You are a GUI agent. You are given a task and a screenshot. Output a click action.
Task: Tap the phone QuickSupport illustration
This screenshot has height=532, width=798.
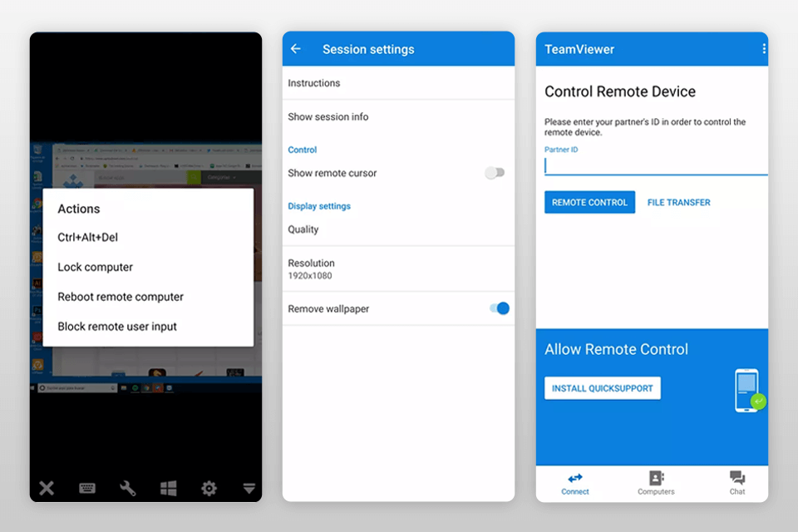[x=750, y=391]
